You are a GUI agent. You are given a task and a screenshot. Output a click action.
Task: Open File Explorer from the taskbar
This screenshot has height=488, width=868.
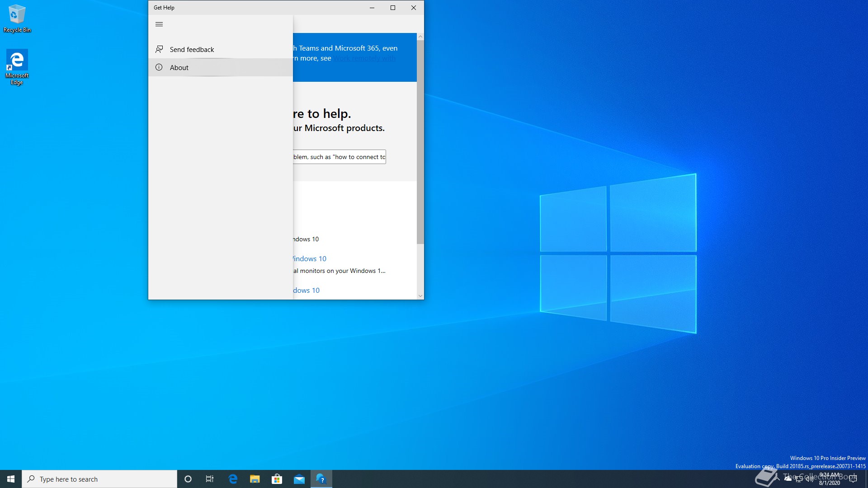tap(255, 479)
